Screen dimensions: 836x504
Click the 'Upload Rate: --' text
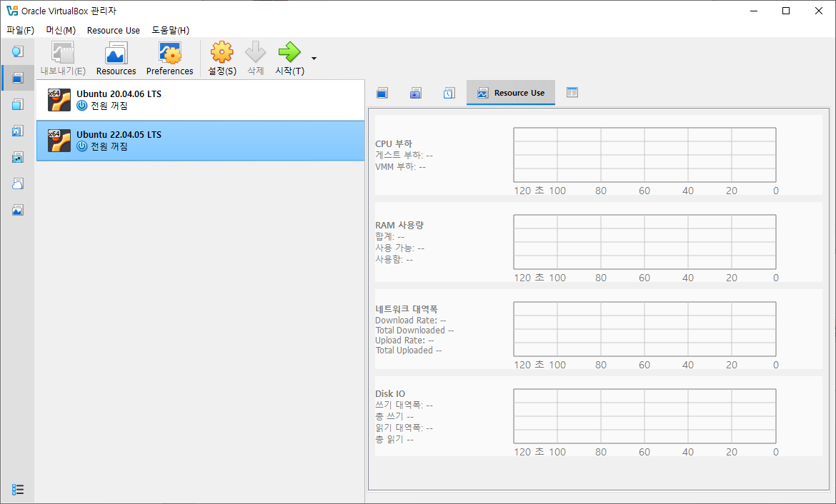click(x=404, y=341)
